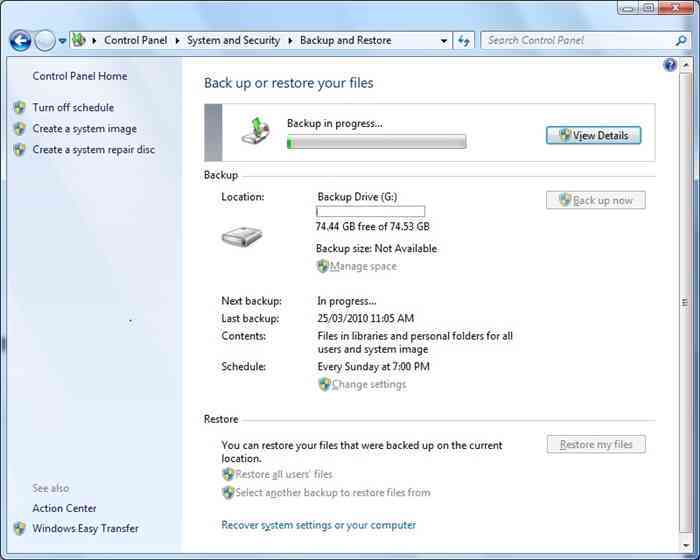
Task: Select the Control Panel breadcrumb
Action: coord(135,40)
